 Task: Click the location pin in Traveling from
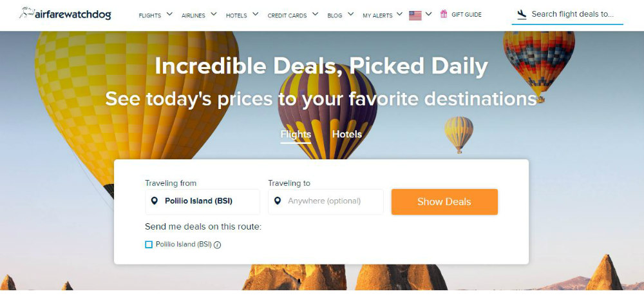coord(154,201)
